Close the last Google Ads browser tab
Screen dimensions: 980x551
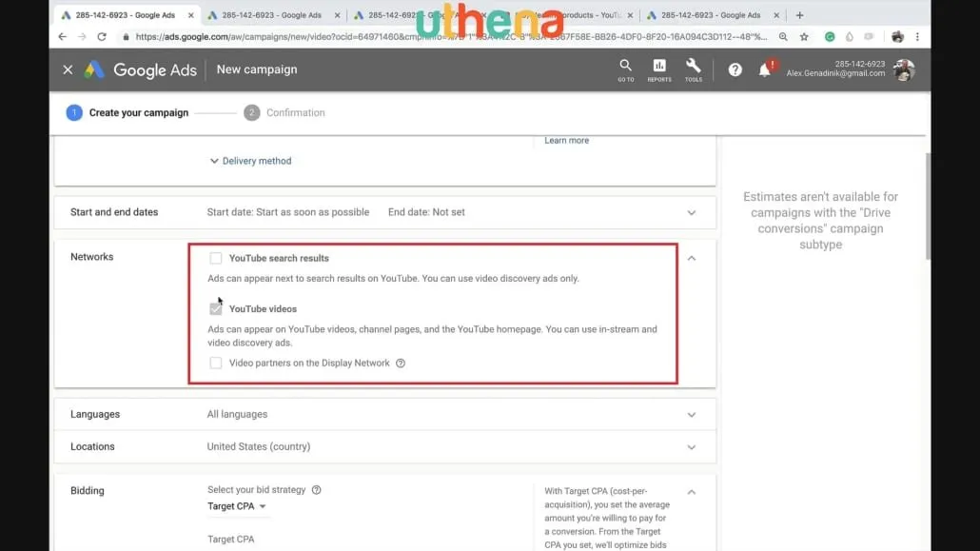776,15
